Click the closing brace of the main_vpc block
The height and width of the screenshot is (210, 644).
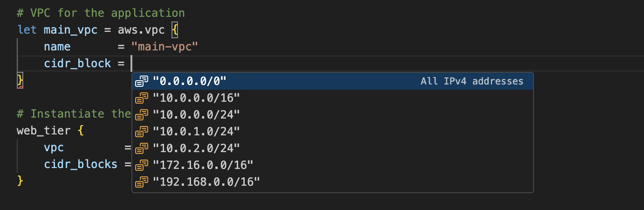pos(20,80)
